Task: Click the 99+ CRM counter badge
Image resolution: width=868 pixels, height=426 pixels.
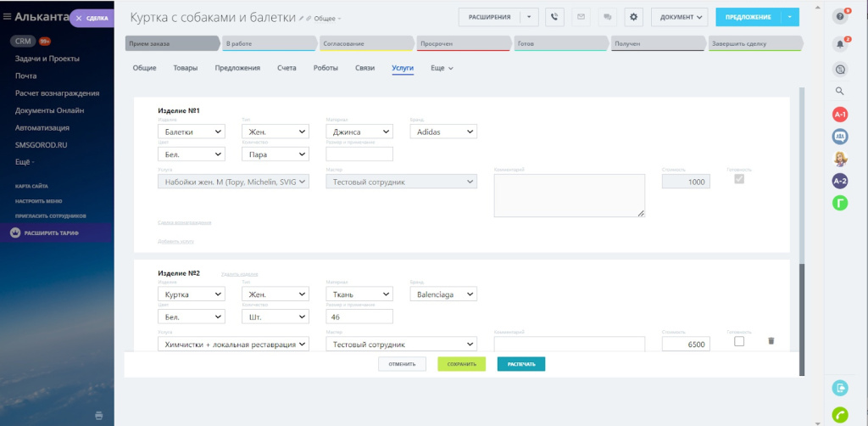Action: pos(45,42)
